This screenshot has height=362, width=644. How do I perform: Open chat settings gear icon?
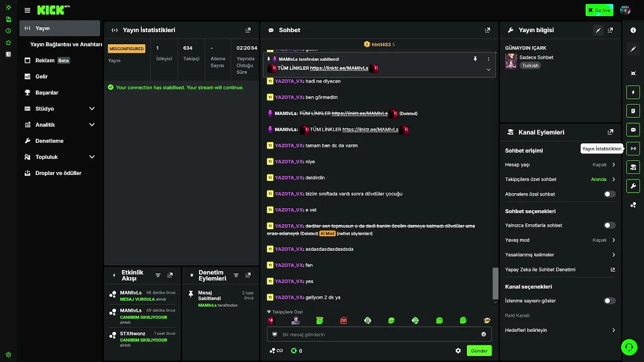(x=458, y=351)
